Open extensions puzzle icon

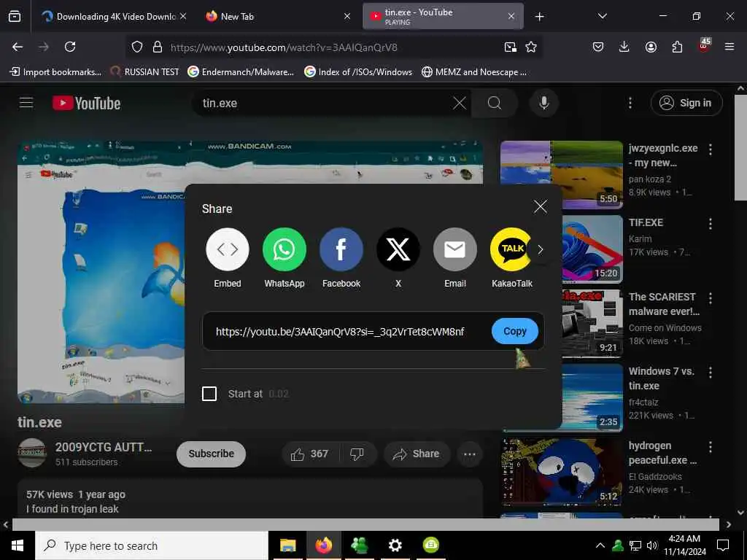tap(677, 47)
